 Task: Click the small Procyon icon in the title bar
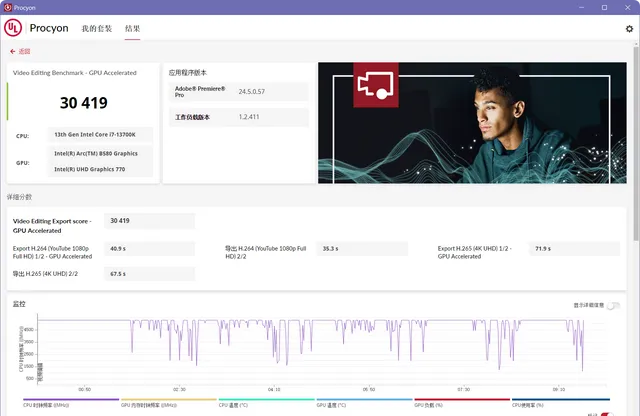9,8
